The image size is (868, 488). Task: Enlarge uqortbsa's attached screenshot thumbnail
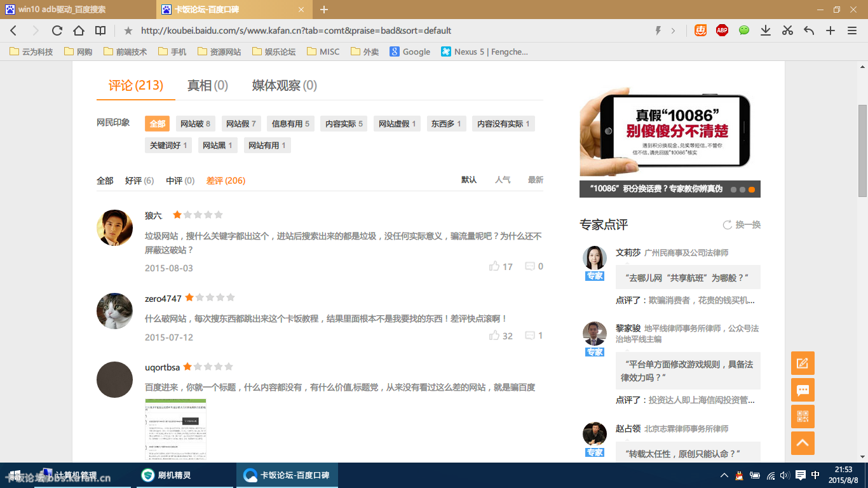tap(175, 430)
